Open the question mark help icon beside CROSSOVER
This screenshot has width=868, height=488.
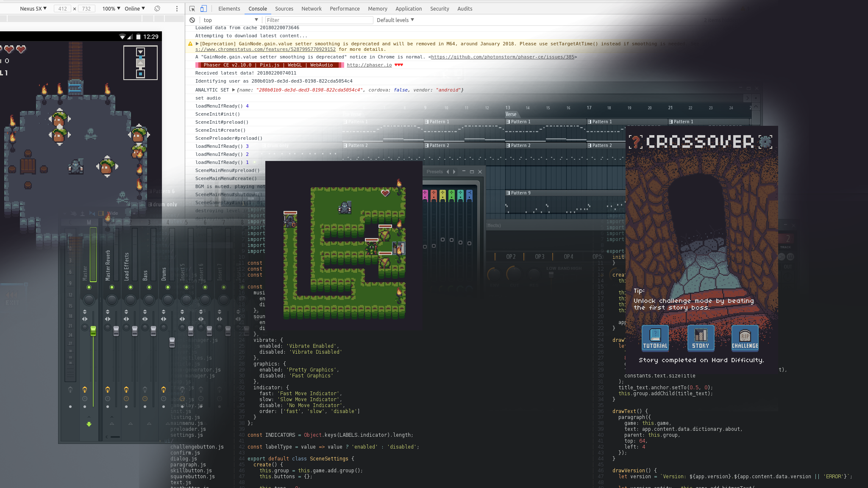tap(635, 142)
